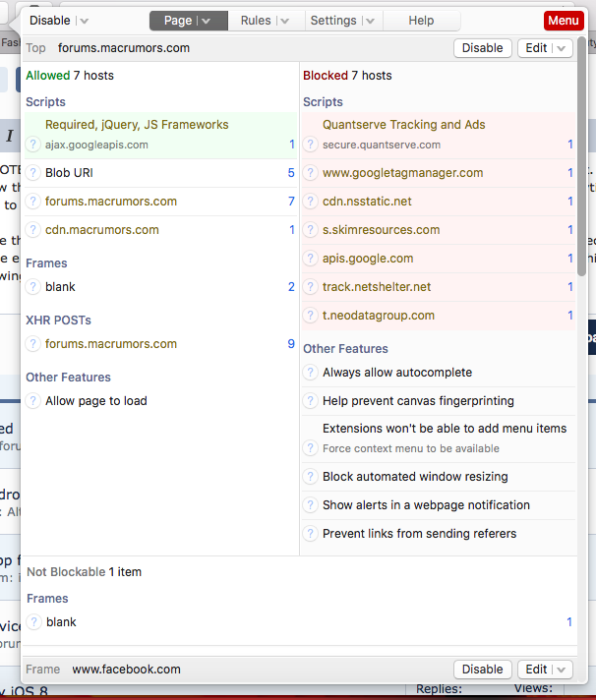Click the help icon next to Blob URI

coord(32,173)
